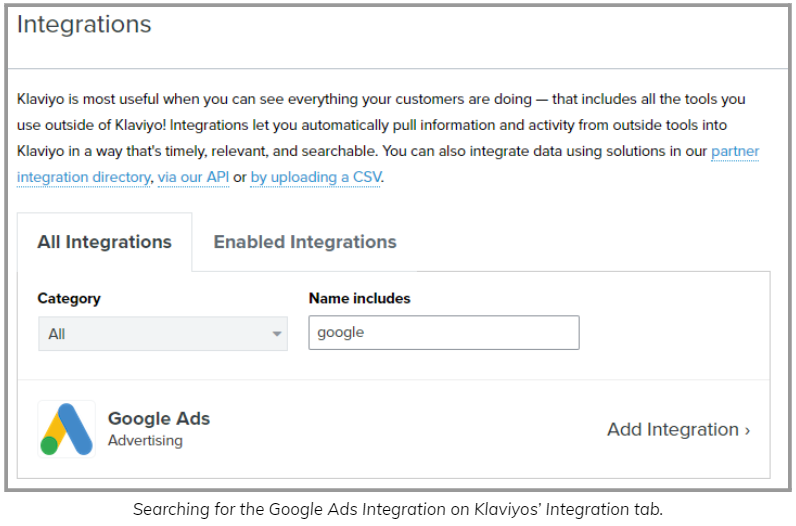Select the Google Ads integration title
Screen dimensions: 796x526
[x=159, y=418]
